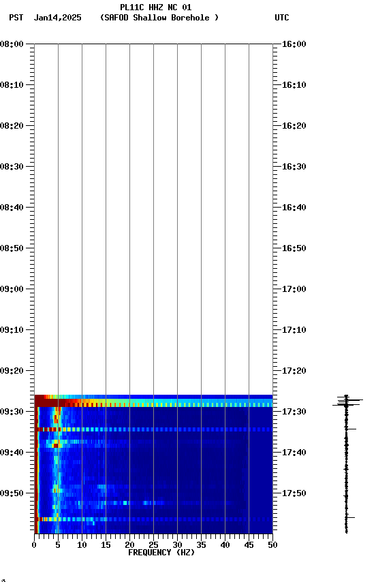376x588 pixels.
Task: Click the 16:10 UTC time label
Action: point(294,85)
